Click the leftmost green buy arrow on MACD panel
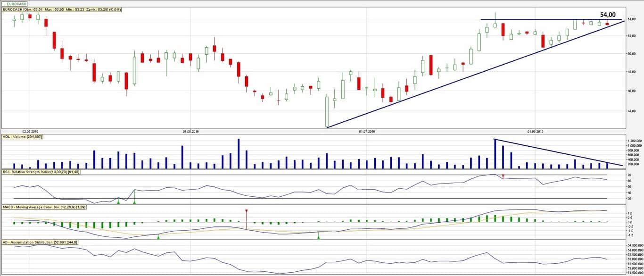Screen dimensions: 644x276 point(158,237)
